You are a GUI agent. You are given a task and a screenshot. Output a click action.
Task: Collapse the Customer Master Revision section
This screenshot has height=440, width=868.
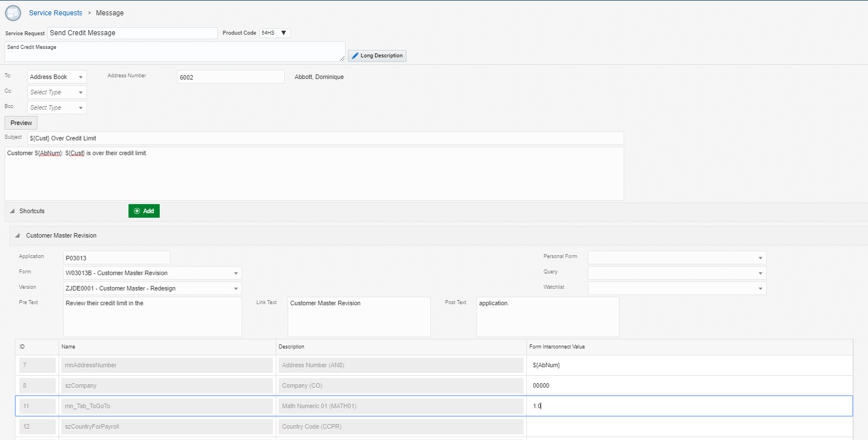pyautogui.click(x=18, y=235)
